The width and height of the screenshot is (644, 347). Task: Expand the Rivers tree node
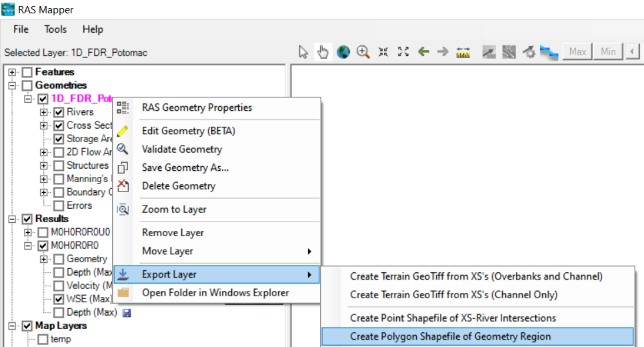43,112
